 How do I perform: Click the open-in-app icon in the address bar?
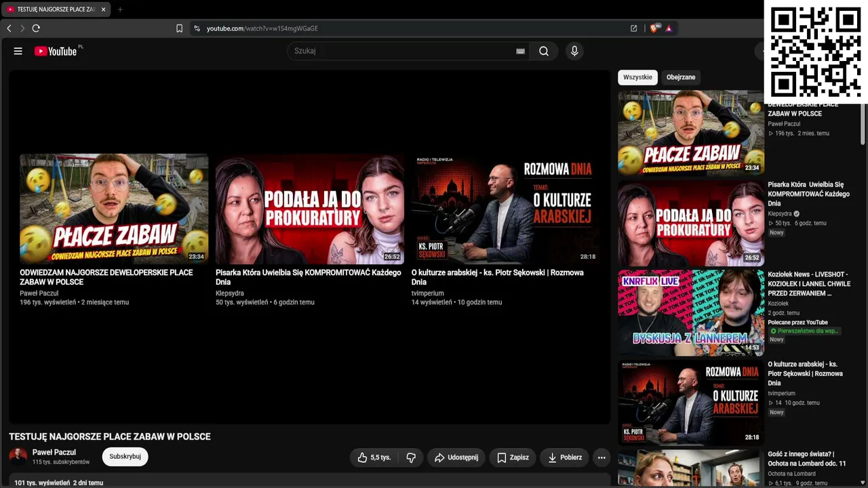633,28
